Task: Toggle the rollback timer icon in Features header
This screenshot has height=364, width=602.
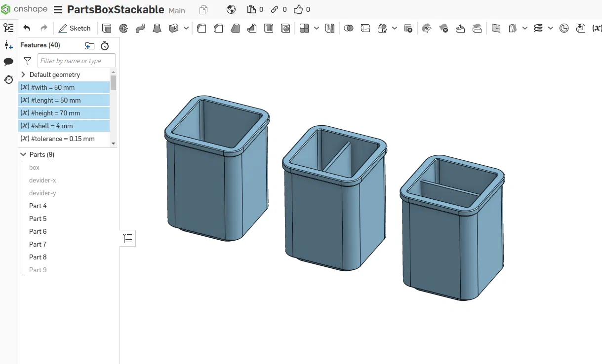Action: click(105, 45)
